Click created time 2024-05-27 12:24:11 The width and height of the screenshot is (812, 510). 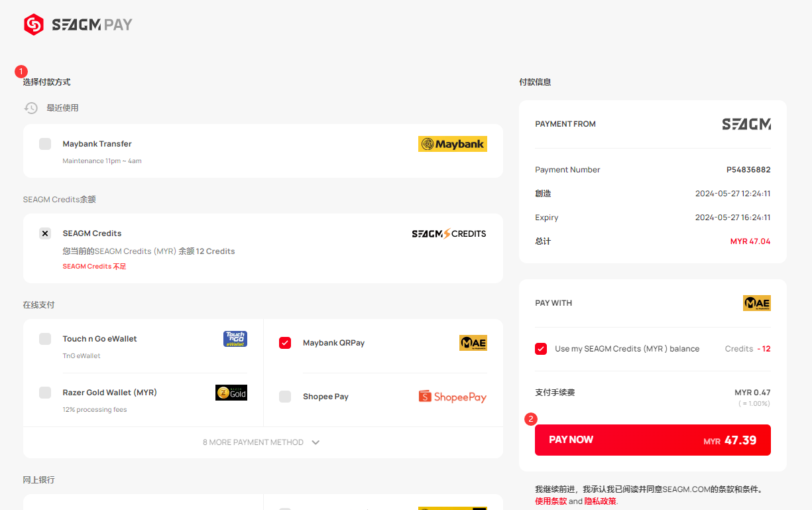pyautogui.click(x=733, y=194)
